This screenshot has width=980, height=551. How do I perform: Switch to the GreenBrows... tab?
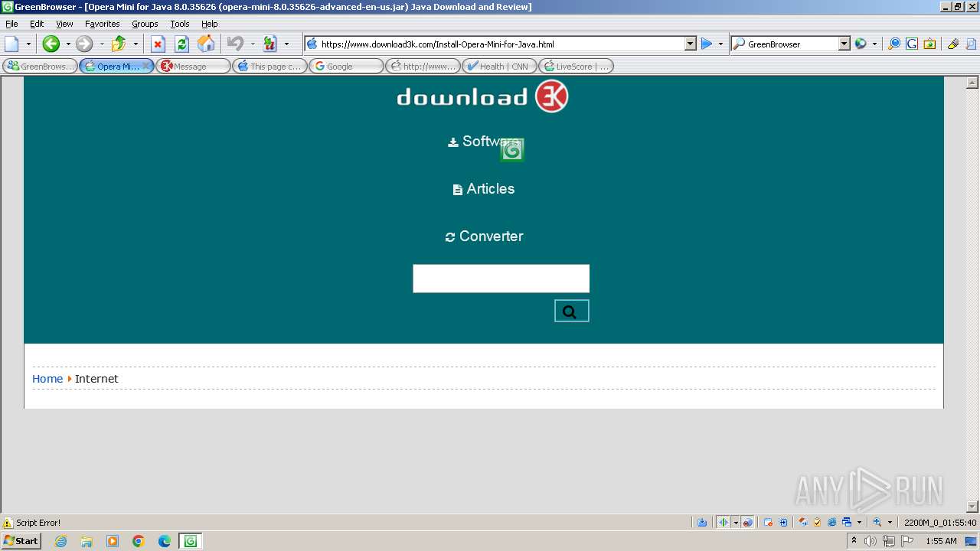(40, 67)
